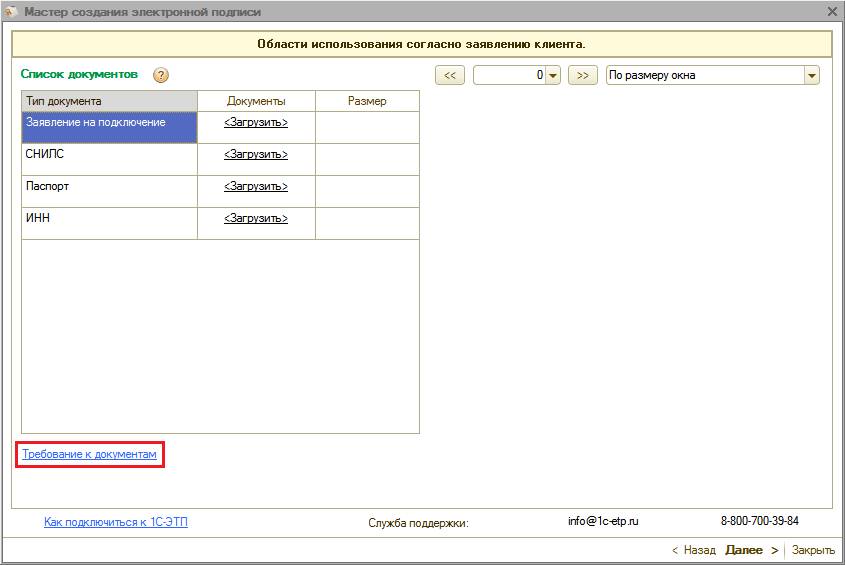
Task: Click the Тип документа column header
Action: [109, 101]
